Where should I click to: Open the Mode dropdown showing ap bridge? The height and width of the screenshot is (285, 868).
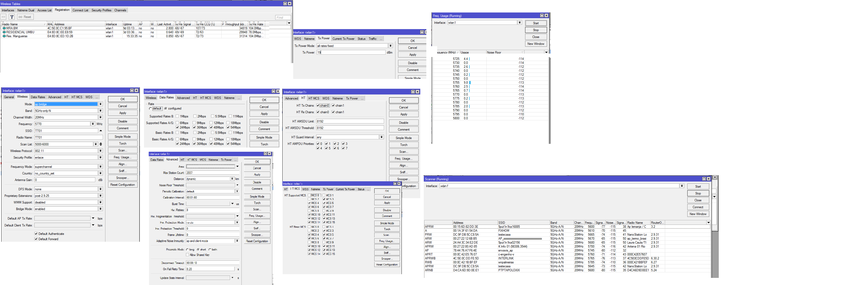pos(100,104)
